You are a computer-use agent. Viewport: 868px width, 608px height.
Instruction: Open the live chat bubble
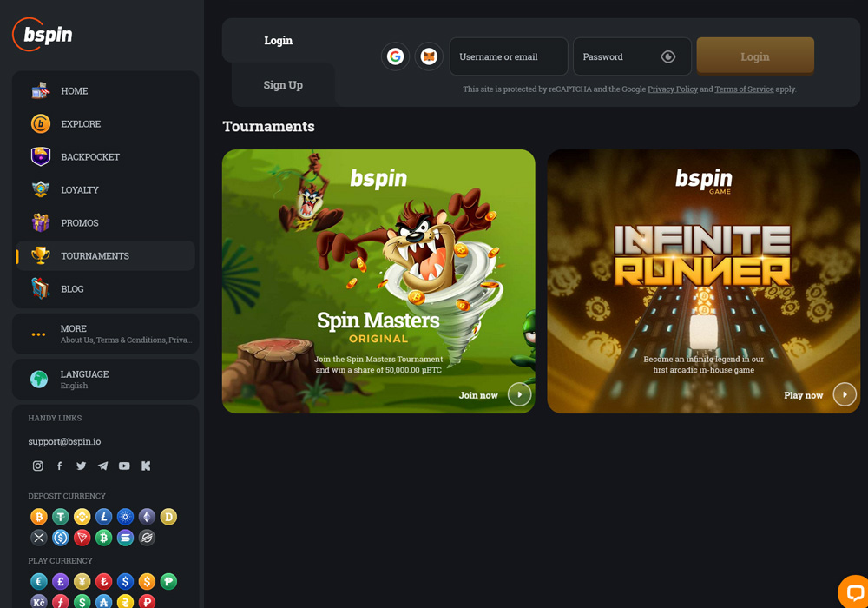853,592
